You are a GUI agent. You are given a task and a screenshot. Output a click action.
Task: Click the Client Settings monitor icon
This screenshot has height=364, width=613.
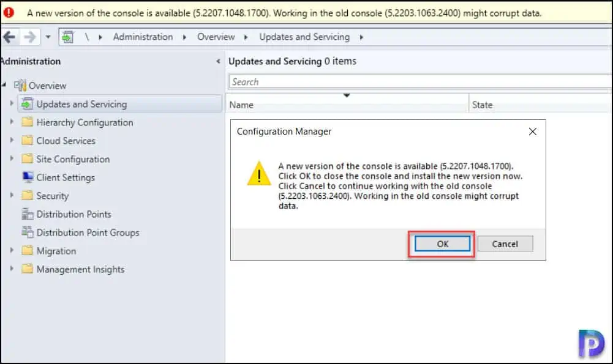pos(28,177)
